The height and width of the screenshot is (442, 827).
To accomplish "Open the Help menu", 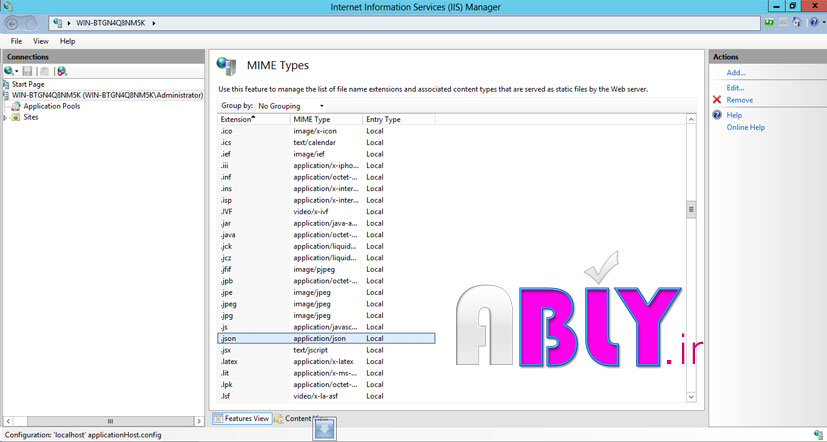I will point(68,41).
